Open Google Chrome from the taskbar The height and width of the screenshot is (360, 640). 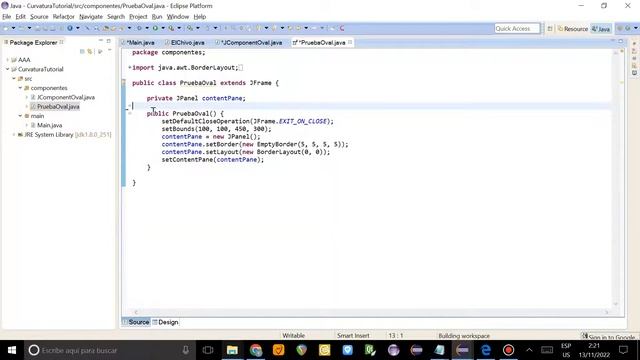pyautogui.click(x=256, y=350)
